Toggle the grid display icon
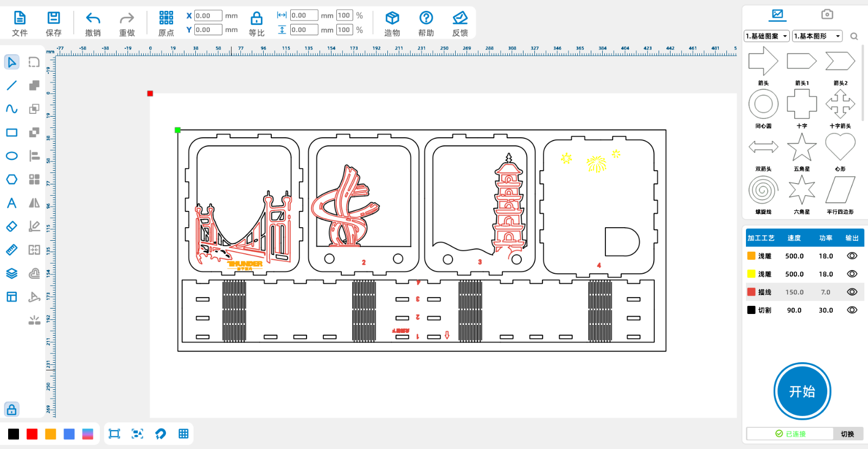 tap(183, 434)
